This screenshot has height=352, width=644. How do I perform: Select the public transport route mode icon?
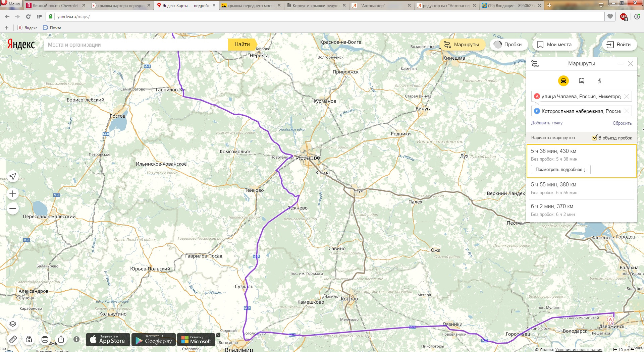coord(582,81)
